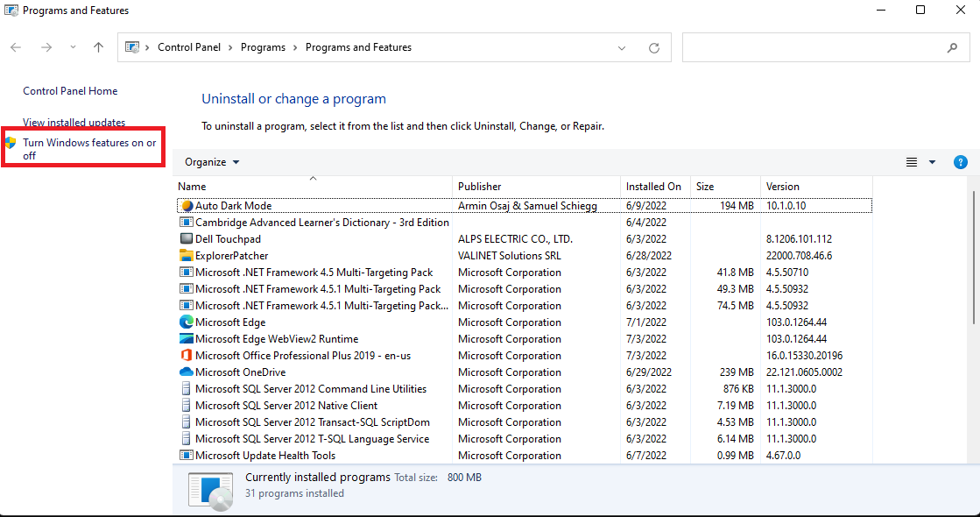
Task: Click version 22000.708.46.6 cell
Action: point(800,256)
